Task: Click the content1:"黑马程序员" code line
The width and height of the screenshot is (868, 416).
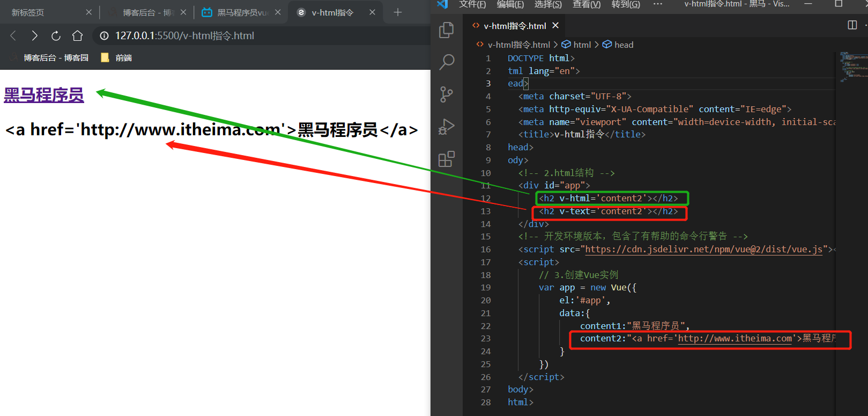Action: 635,326
